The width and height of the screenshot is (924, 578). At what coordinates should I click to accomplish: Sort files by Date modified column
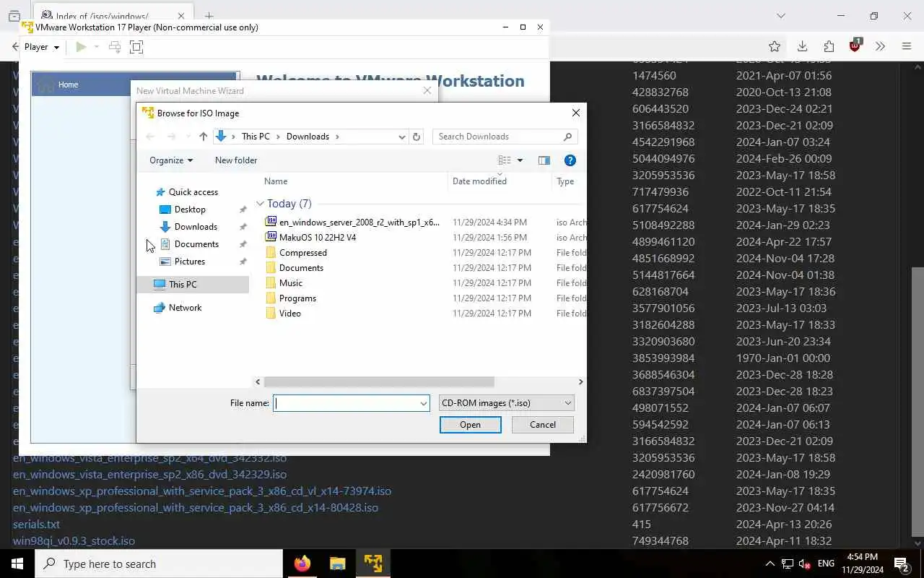pos(479,181)
